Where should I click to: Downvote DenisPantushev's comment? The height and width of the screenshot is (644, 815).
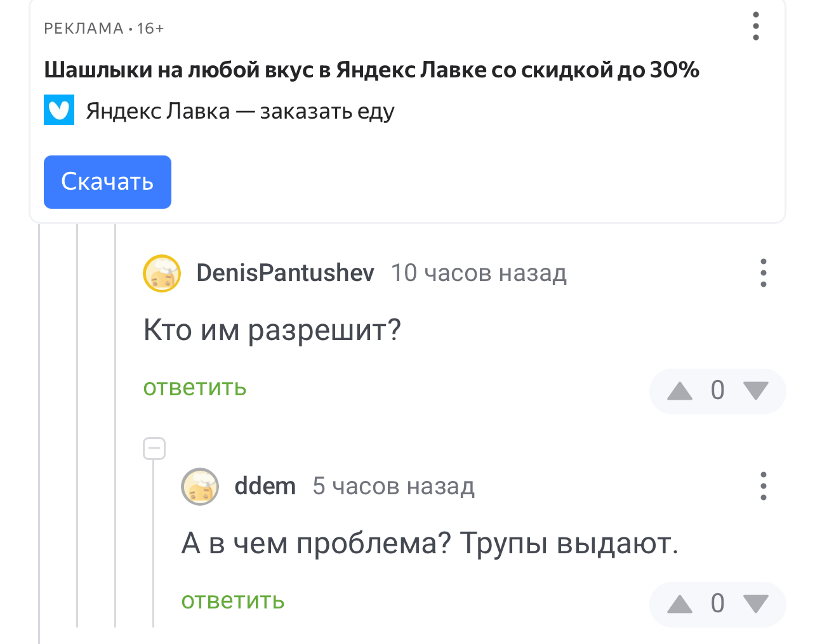755,391
